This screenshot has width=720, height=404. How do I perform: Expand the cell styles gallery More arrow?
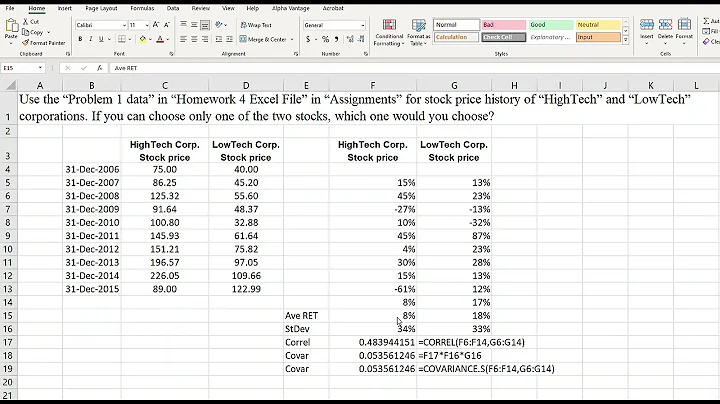coord(625,40)
